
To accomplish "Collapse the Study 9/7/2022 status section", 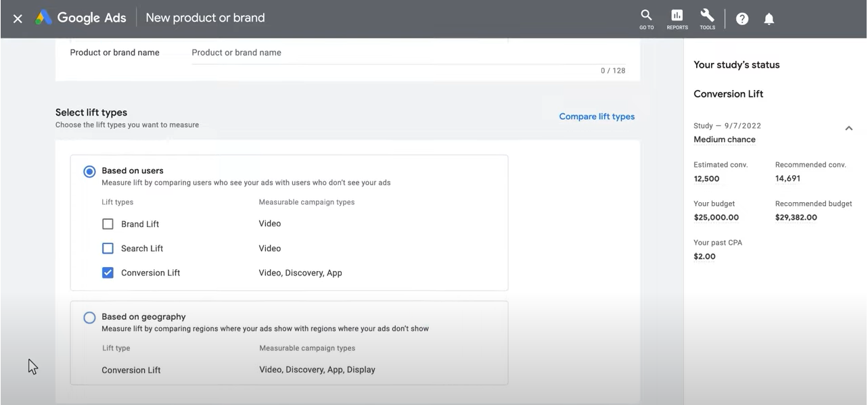I will [x=848, y=128].
